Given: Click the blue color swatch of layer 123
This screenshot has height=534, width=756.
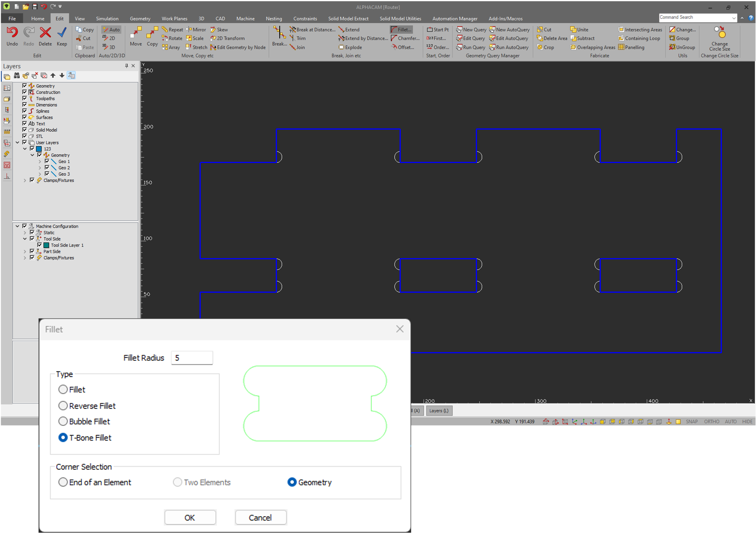Looking at the screenshot, I should tap(39, 149).
